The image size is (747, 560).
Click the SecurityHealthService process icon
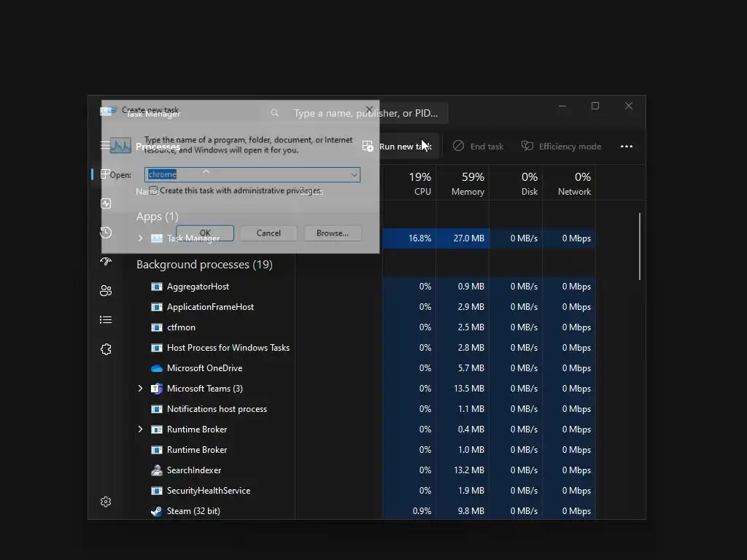(x=156, y=491)
